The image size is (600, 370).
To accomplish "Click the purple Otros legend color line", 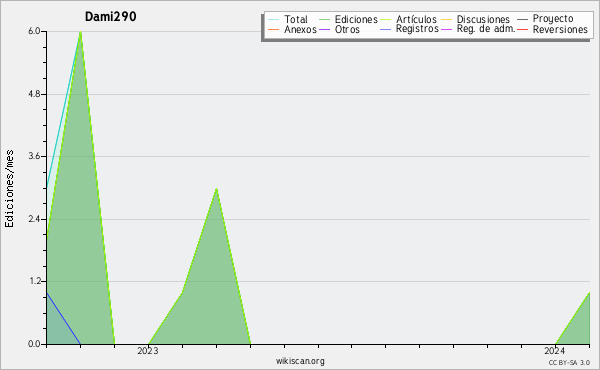I will 324,29.
